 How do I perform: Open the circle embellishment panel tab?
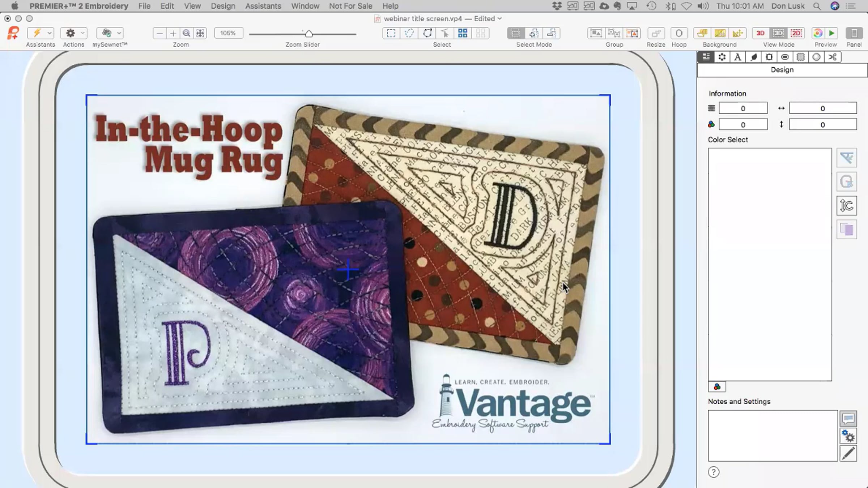coord(816,57)
